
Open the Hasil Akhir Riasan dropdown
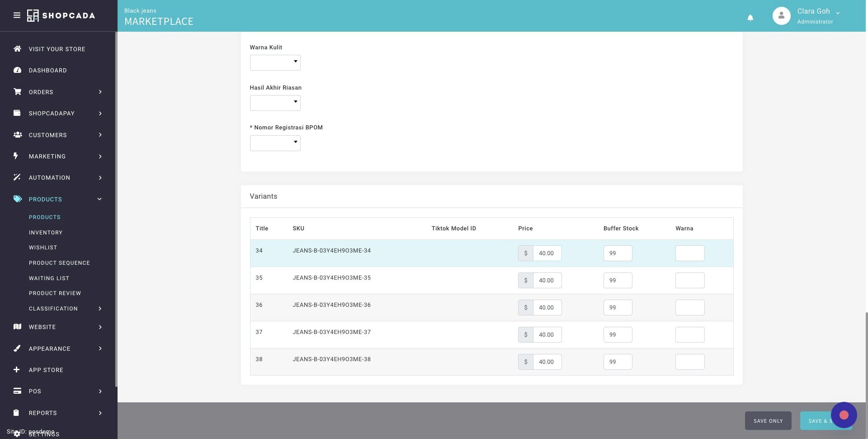(x=275, y=103)
